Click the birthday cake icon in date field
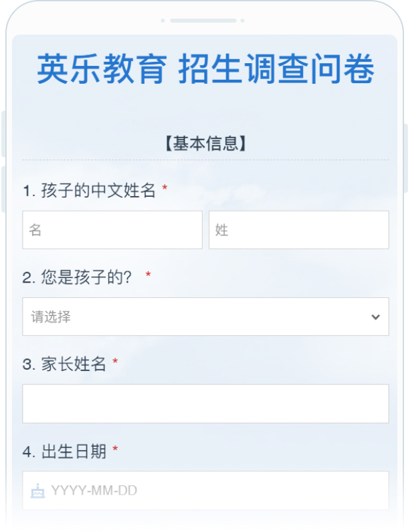This screenshot has height=532, width=412. [x=38, y=491]
